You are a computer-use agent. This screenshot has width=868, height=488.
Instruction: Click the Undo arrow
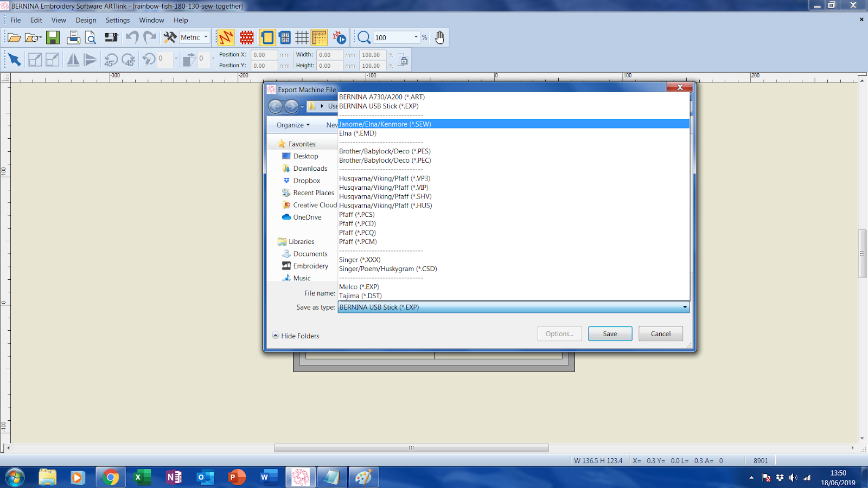pyautogui.click(x=132, y=37)
